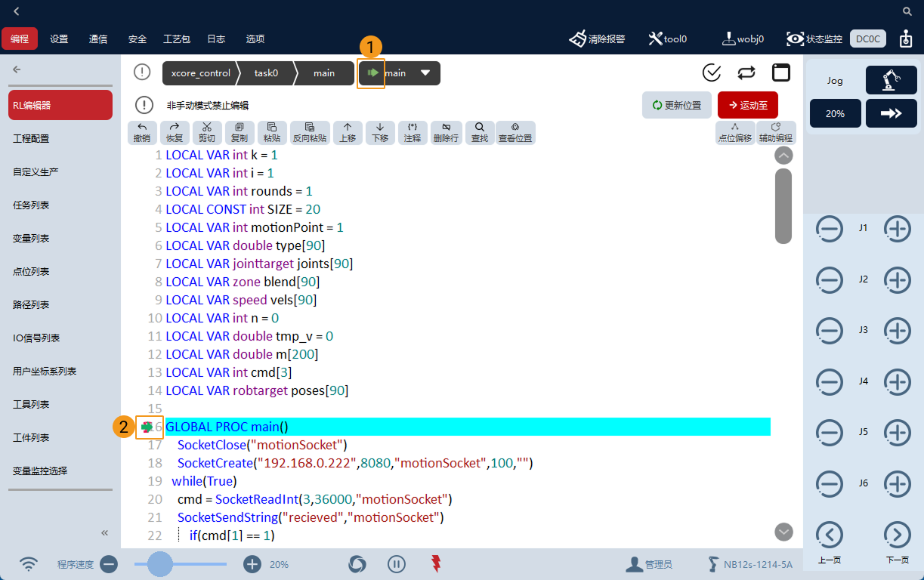
Task: Click the J1 plus jog button
Action: tap(897, 229)
